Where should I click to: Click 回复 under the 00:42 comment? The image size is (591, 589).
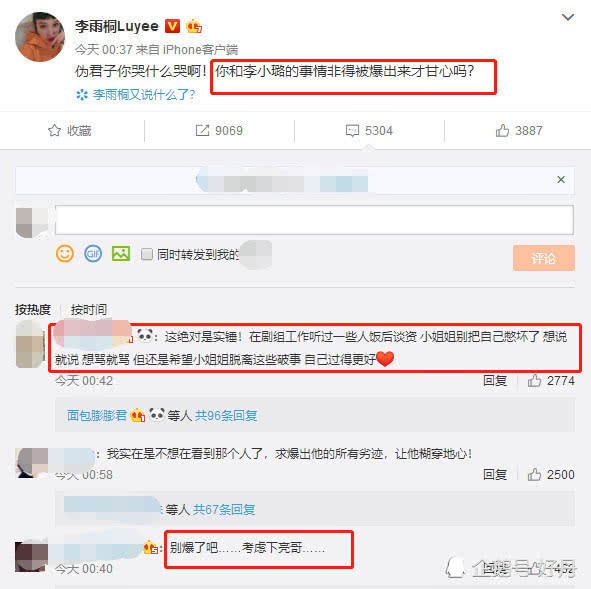coord(495,381)
